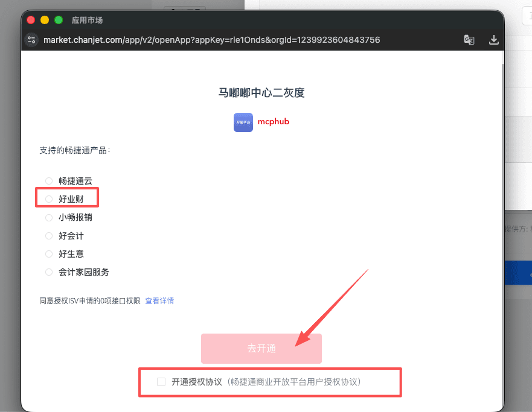Minimize the window with yellow button
Image resolution: width=532 pixels, height=412 pixels.
coord(45,20)
